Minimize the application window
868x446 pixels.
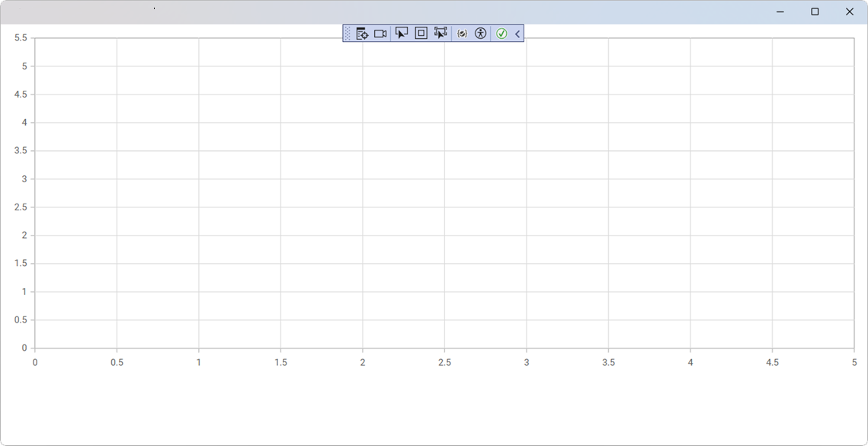click(x=780, y=11)
